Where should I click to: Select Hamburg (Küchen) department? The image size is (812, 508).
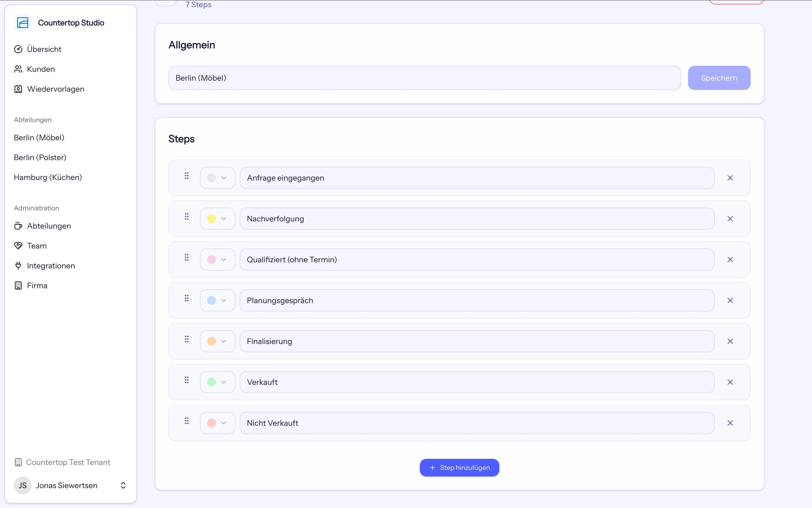(48, 178)
